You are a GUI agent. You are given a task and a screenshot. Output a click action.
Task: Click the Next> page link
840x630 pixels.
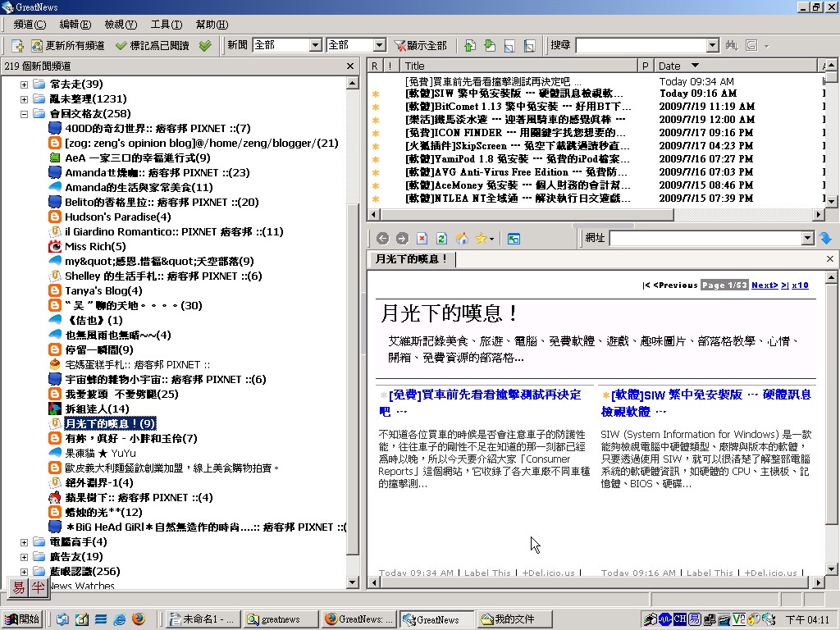(765, 285)
